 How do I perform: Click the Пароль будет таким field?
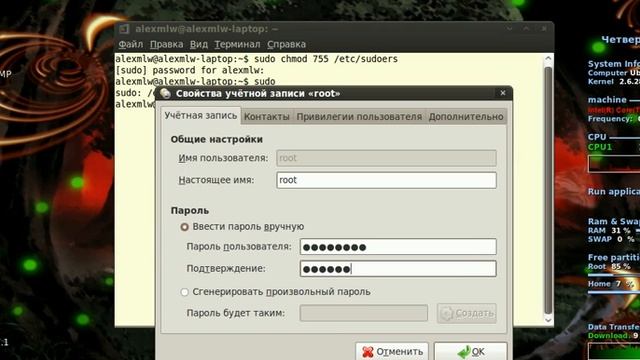coord(364,313)
